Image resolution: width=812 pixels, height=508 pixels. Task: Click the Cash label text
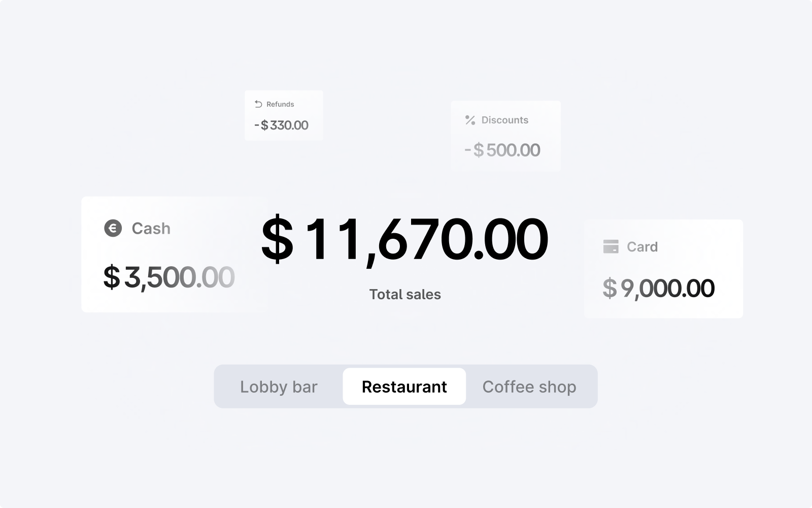151,229
